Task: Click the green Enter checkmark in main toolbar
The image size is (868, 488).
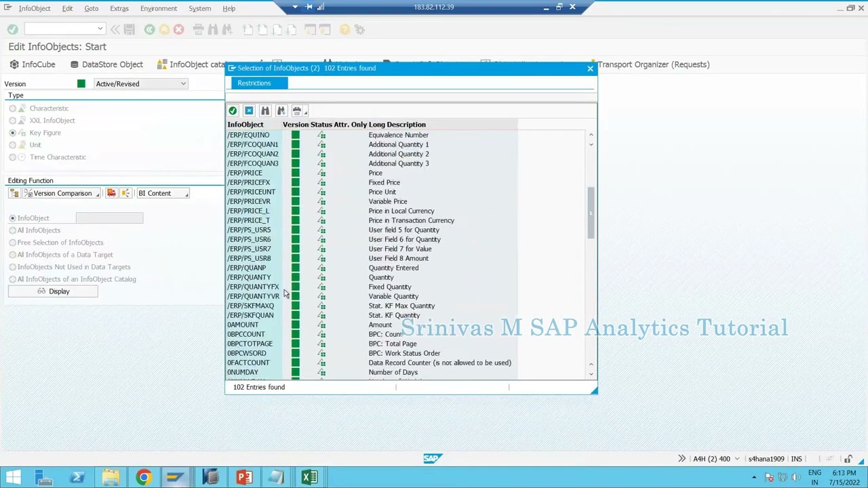Action: [x=13, y=29]
